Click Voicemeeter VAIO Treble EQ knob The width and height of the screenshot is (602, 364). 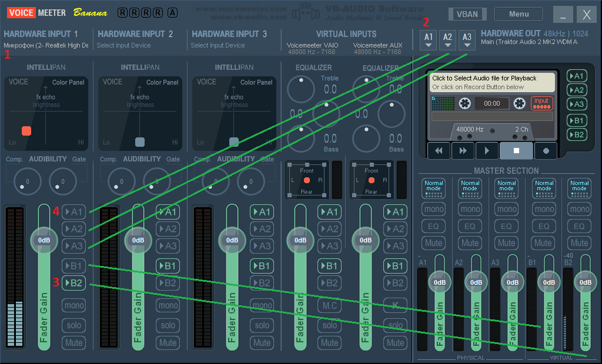tap(301, 89)
